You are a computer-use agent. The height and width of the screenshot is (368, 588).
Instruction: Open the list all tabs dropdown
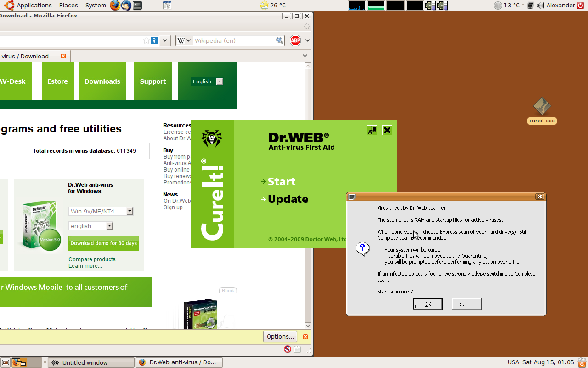point(305,56)
